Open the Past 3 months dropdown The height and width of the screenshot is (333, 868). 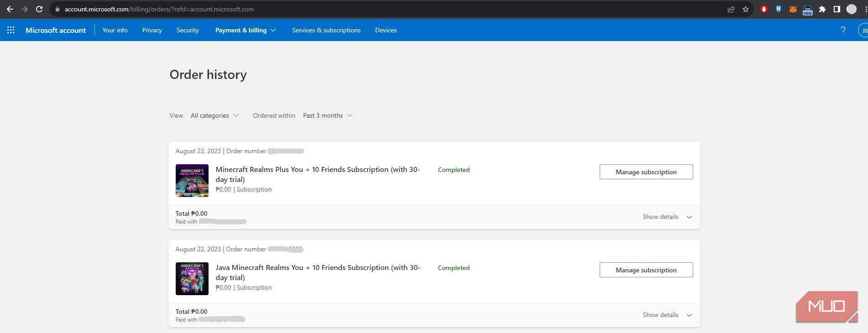327,116
